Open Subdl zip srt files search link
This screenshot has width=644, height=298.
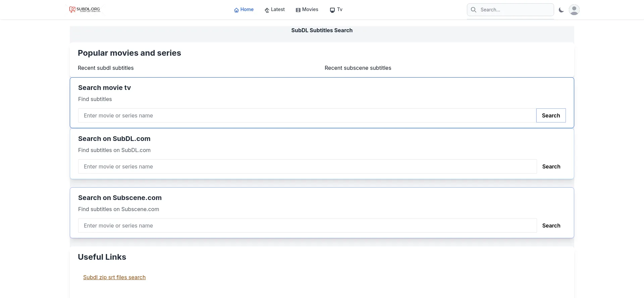(114, 277)
